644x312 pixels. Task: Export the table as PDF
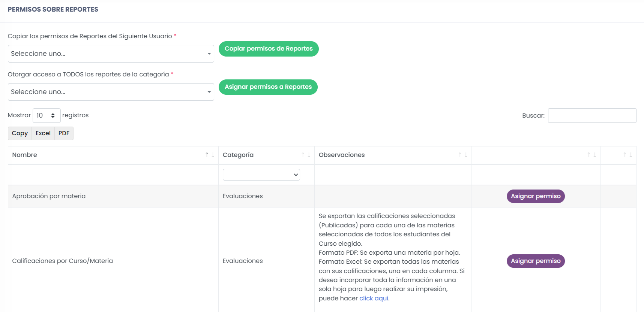click(x=64, y=133)
